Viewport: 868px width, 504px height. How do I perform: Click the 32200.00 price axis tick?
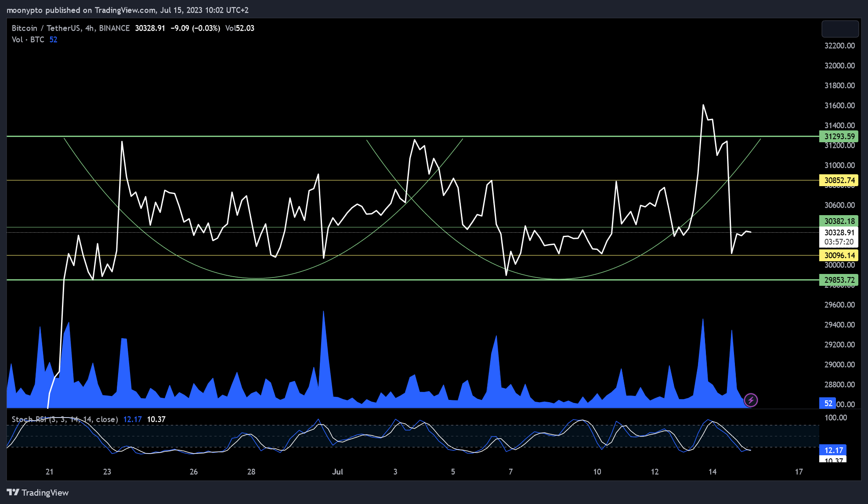(839, 46)
